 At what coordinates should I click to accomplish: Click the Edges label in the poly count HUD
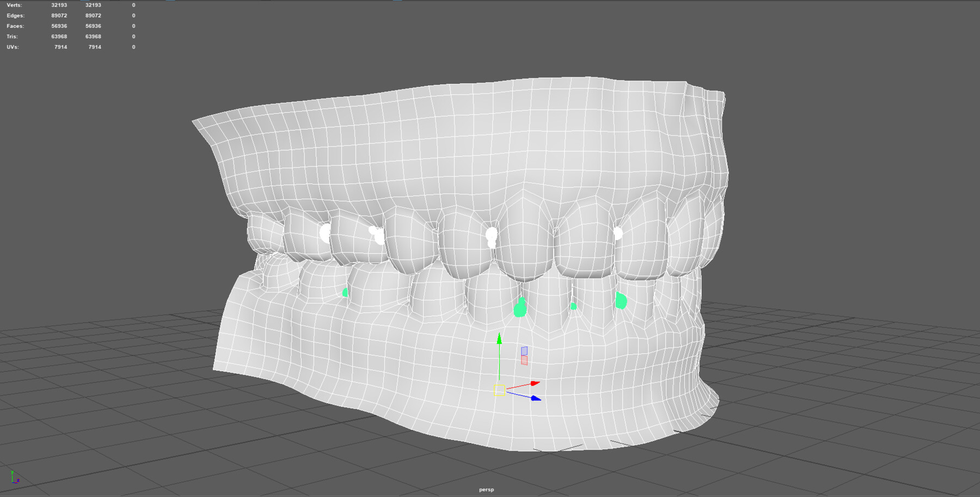[x=16, y=15]
